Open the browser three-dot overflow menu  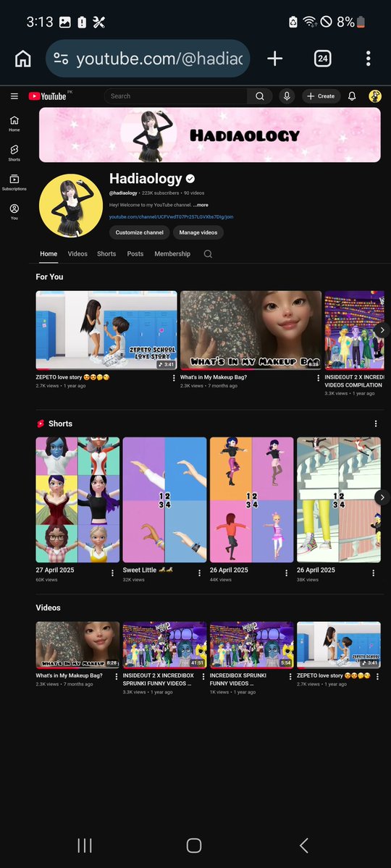pos(369,58)
